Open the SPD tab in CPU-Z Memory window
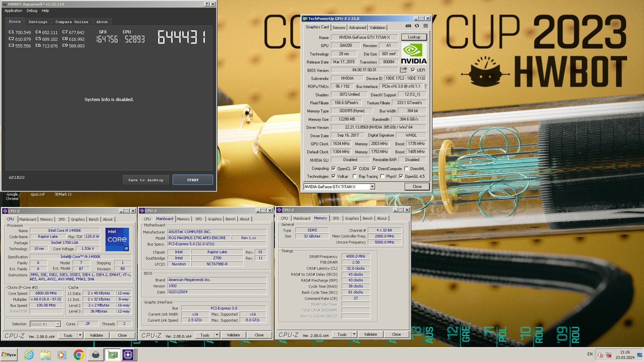Screen dimensions: 644x362 [x=336, y=218]
